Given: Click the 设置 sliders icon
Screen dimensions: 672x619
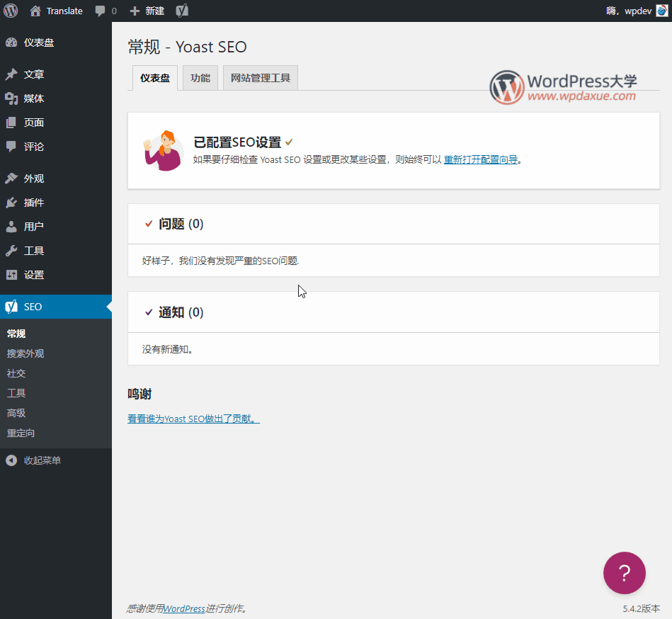Looking at the screenshot, I should 11,275.
